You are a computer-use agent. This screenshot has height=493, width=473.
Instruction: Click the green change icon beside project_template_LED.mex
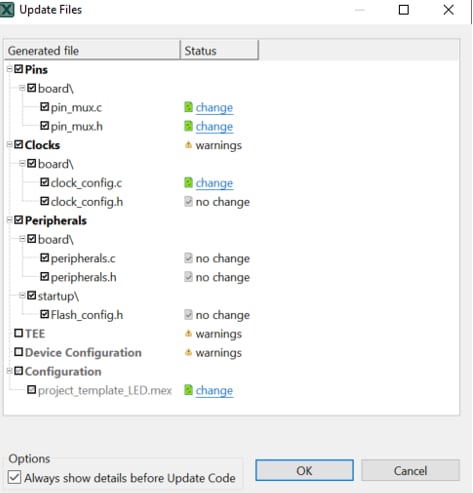pos(188,390)
